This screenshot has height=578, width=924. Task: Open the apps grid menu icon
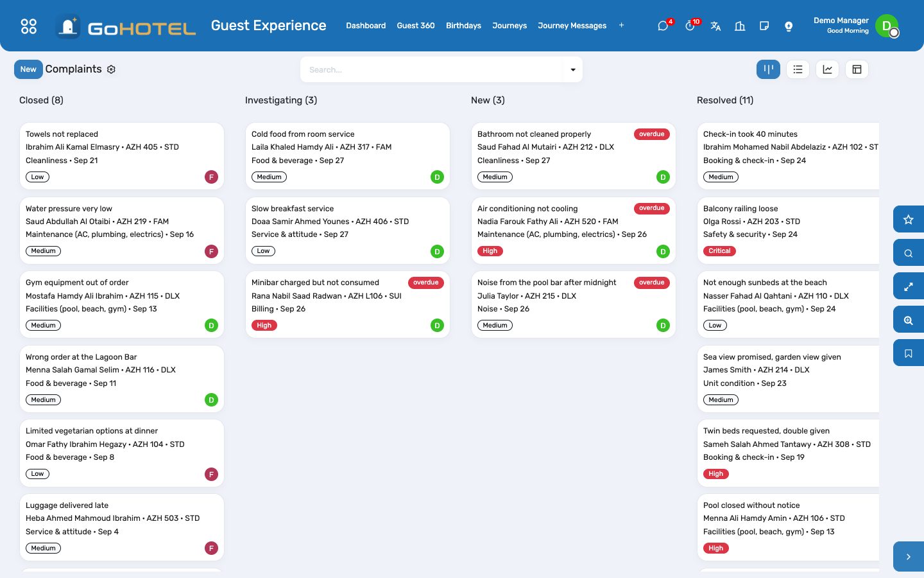point(29,26)
